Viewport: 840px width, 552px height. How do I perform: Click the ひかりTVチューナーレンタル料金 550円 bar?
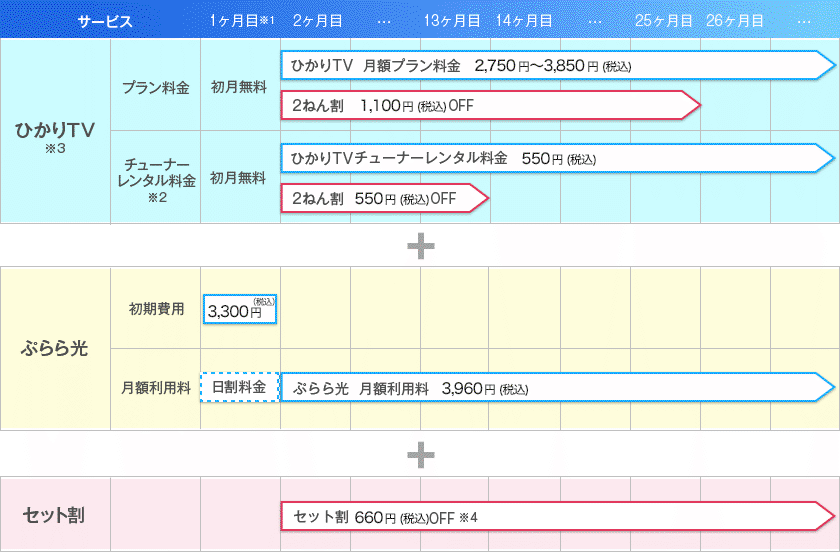(x=558, y=158)
